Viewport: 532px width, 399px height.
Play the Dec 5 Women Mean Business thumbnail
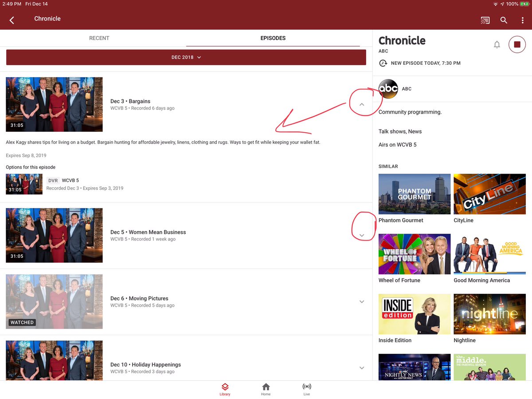click(x=54, y=235)
